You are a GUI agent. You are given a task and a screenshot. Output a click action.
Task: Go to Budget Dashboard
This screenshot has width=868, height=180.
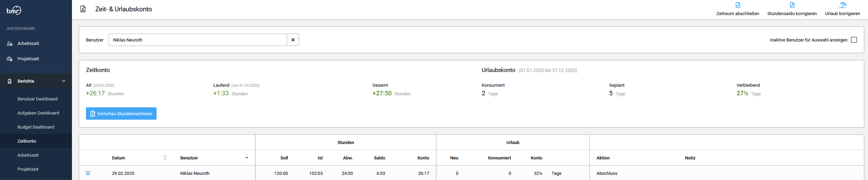point(36,127)
